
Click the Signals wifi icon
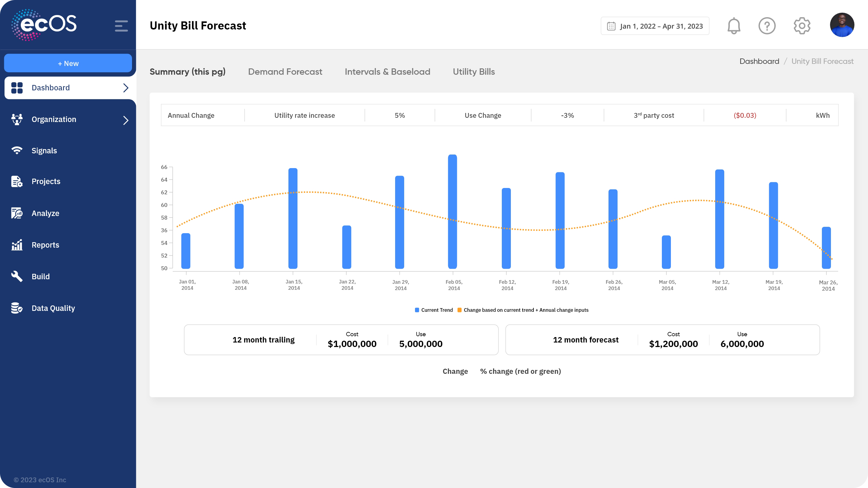tap(17, 150)
